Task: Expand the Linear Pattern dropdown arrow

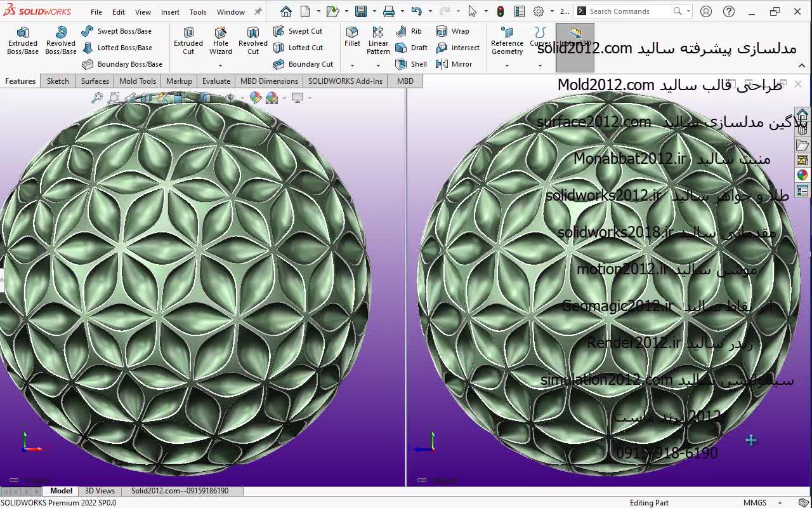Action: [378, 65]
